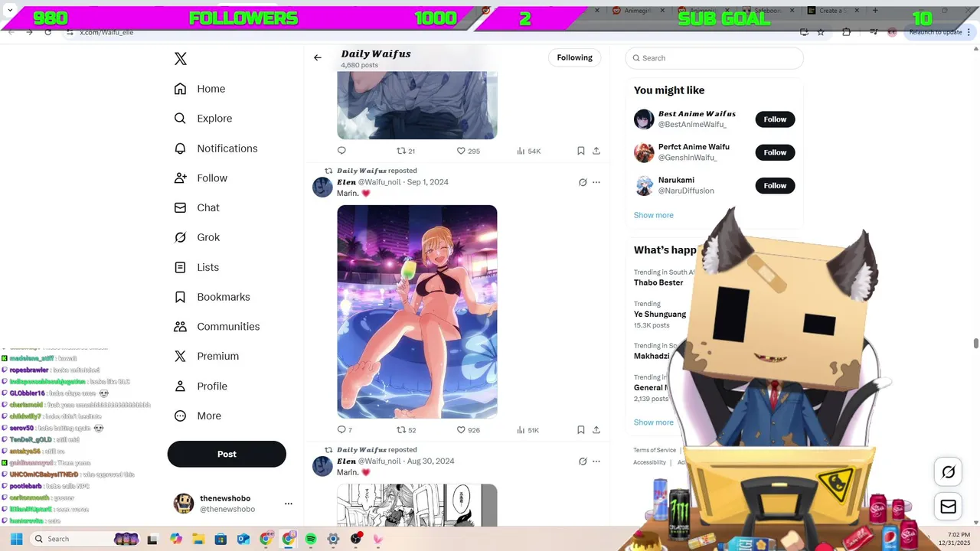Expand the More menu in sidebar
Screen dimensions: 980x551
[x=198, y=416]
